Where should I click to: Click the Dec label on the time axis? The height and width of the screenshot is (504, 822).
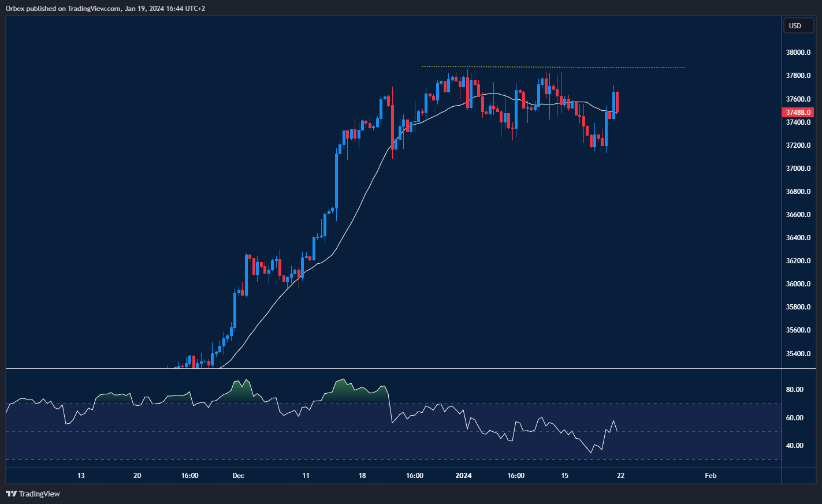(x=238, y=475)
